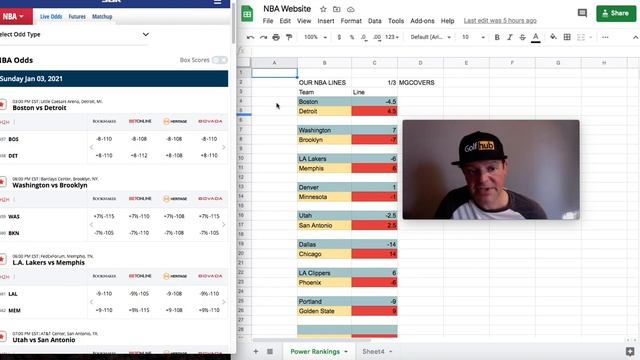Viewport: 640px width, 360px height.
Task: Open the Utah vs San Antonio link
Action: (44, 340)
